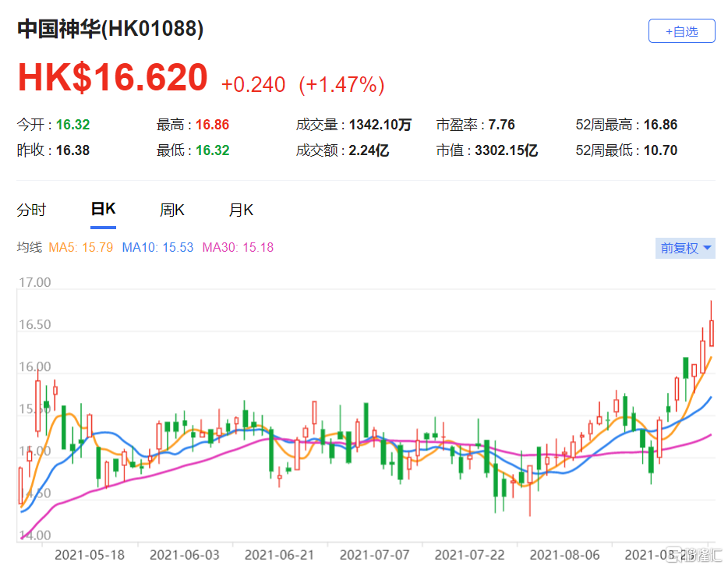728x569 pixels.
Task: Click the latest red candlestick on chart
Action: pos(712,333)
